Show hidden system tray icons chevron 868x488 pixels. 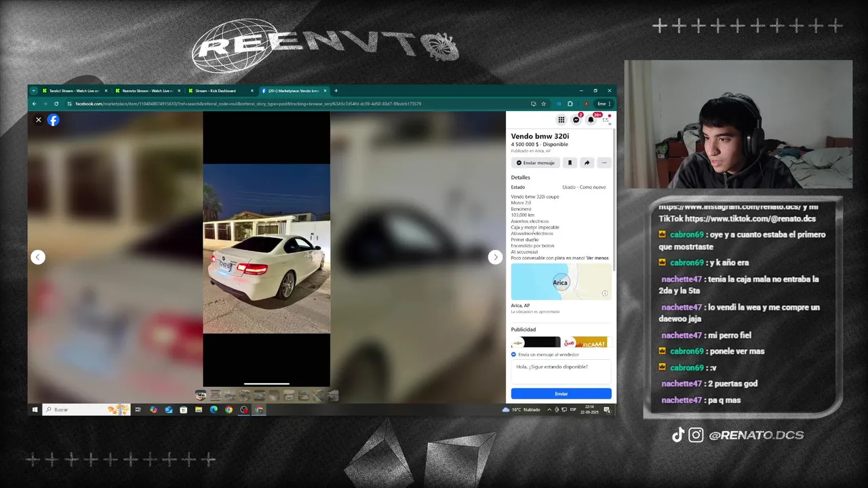click(549, 409)
